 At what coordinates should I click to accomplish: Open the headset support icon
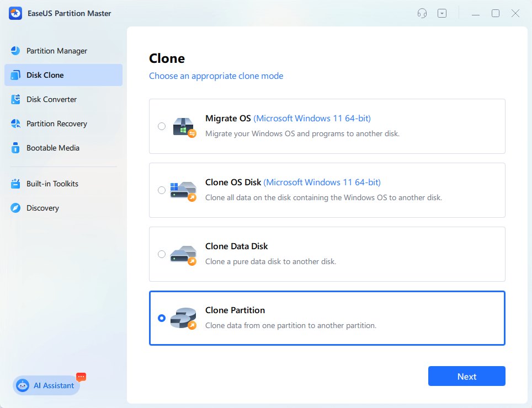tap(422, 14)
